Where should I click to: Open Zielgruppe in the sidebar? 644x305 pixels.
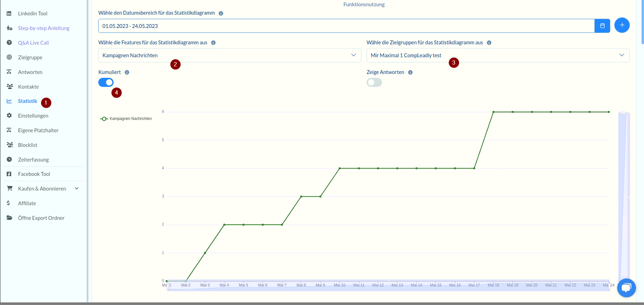(x=30, y=58)
